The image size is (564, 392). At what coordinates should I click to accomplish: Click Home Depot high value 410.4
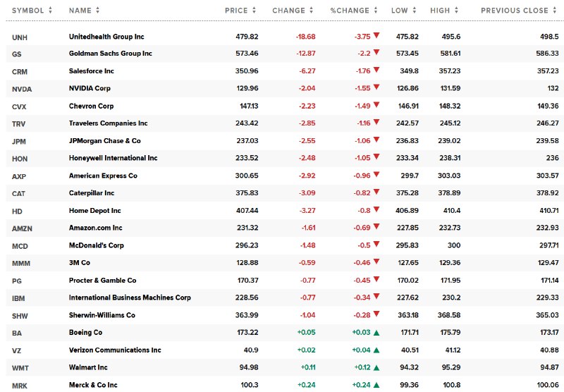point(452,211)
